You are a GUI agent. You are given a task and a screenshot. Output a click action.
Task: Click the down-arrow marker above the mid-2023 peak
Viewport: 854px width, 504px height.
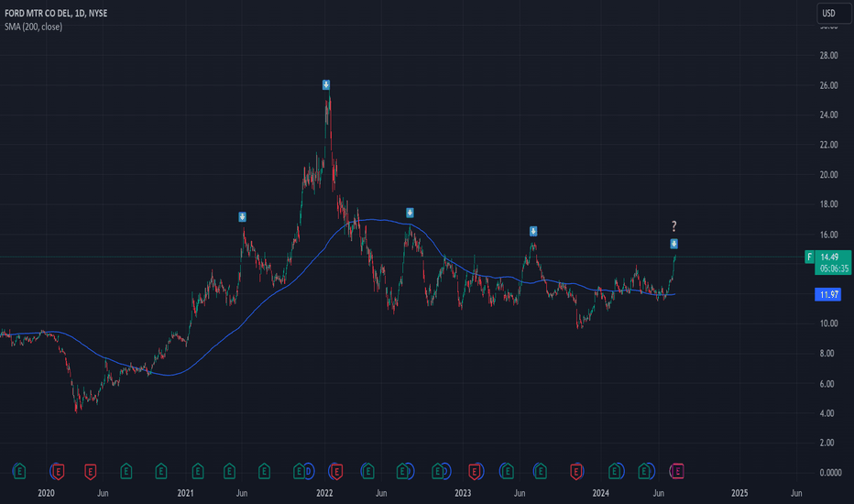point(533,231)
